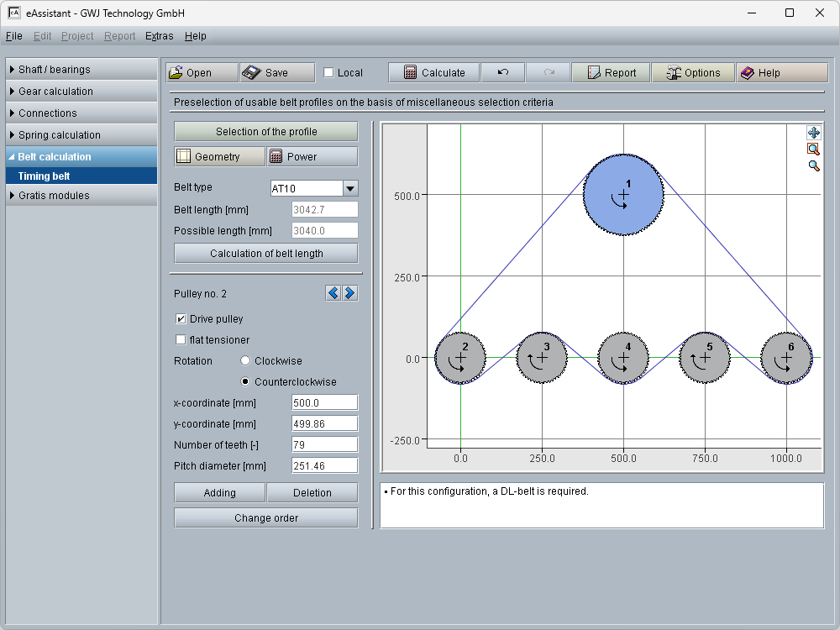
Task: Go to previous pulley with left arrow
Action: (x=333, y=293)
